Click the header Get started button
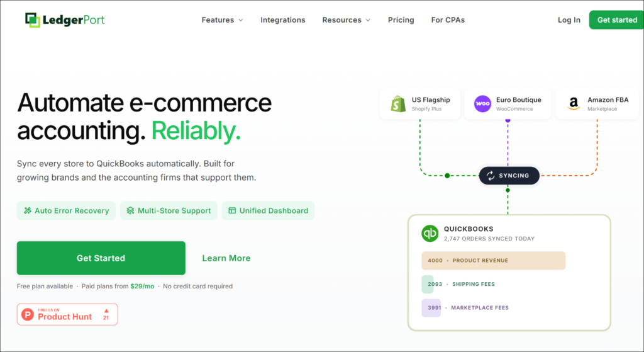The height and width of the screenshot is (352, 644). (x=616, y=20)
